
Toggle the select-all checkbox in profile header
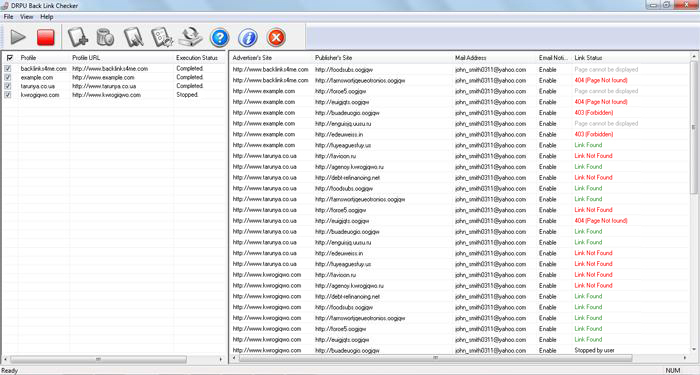coord(10,58)
